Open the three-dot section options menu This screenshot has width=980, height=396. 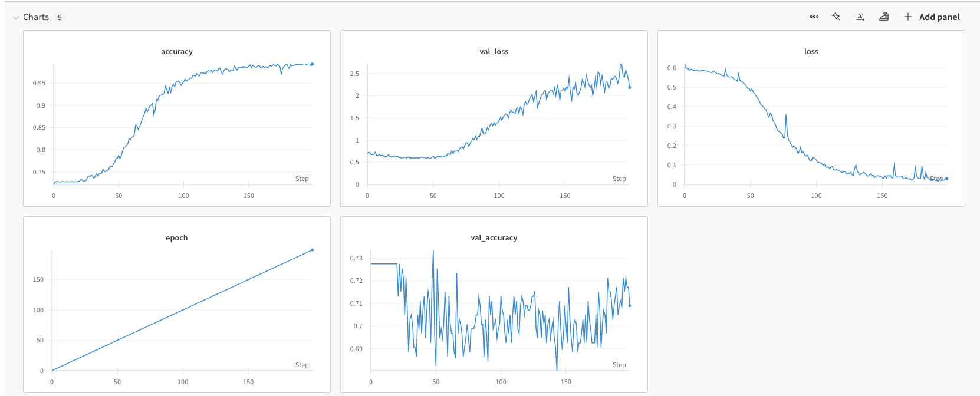point(814,16)
